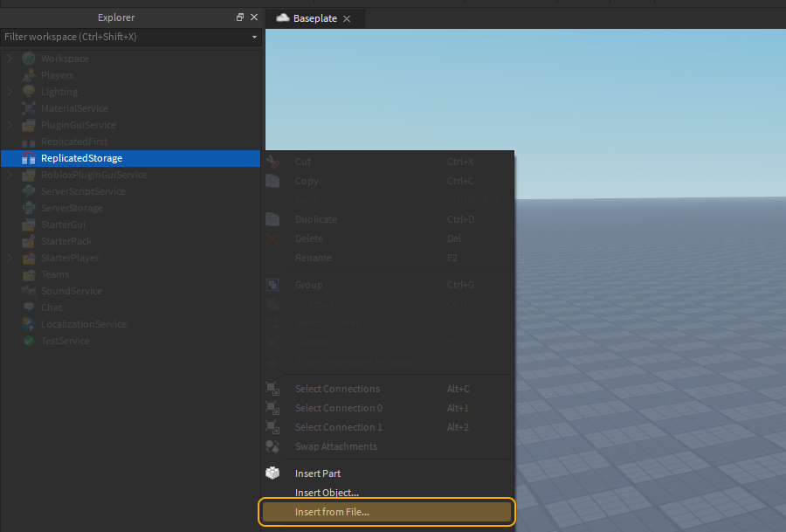Choose Insert from File... menu entry
786x532 pixels.
click(387, 512)
